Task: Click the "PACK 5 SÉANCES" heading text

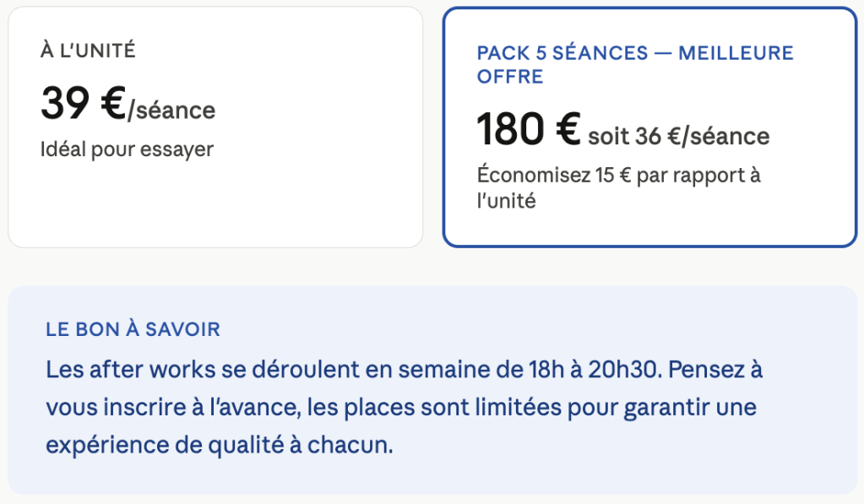Action: tap(562, 53)
